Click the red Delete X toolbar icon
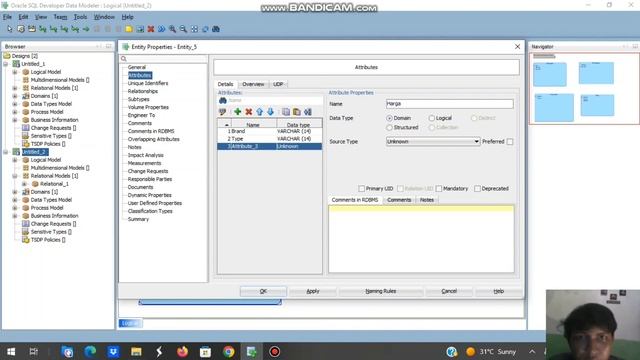640x360 pixels. pyautogui.click(x=151, y=29)
